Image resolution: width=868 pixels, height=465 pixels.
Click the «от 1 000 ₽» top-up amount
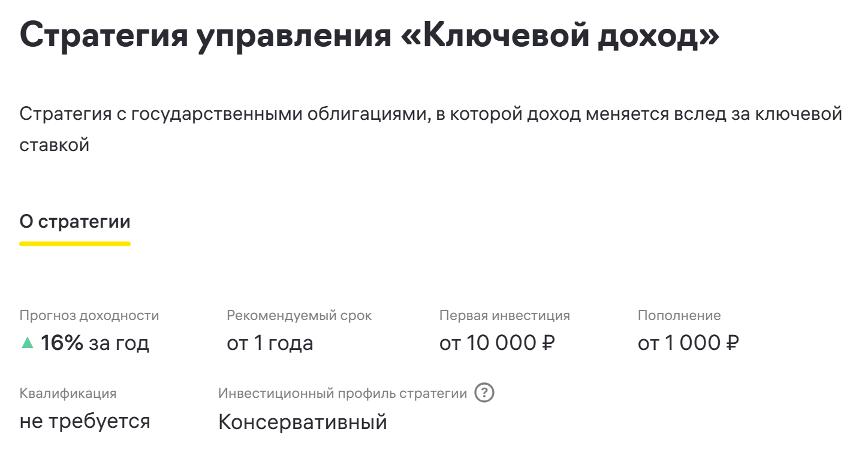688,343
